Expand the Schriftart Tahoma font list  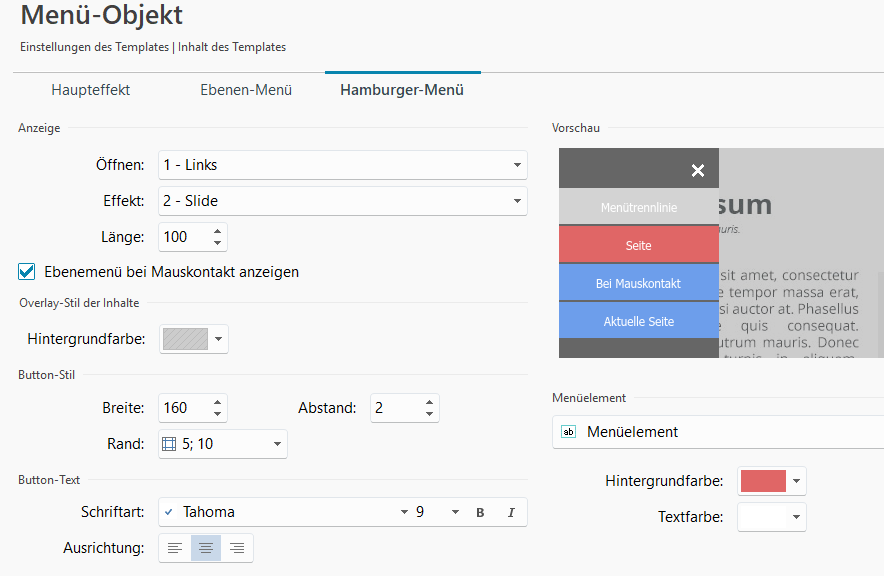(x=404, y=512)
